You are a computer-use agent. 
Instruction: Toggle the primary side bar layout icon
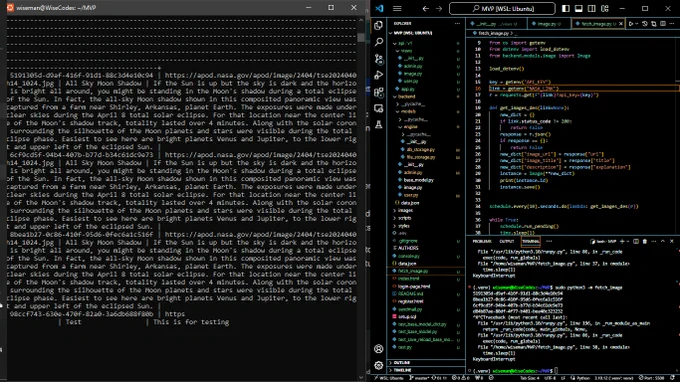[566, 8]
